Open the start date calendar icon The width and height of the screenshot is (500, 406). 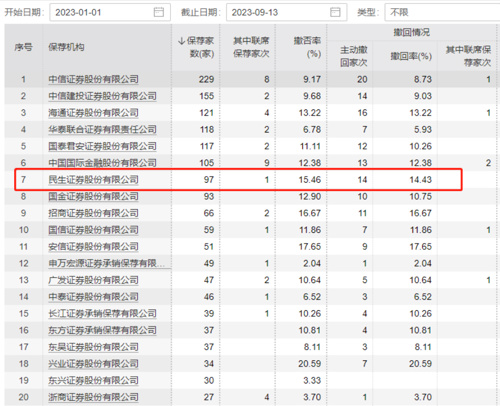coord(159,12)
